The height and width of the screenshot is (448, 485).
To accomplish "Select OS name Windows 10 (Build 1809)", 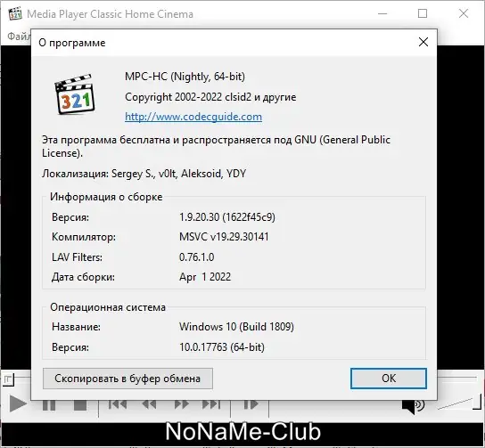I will click(236, 327).
